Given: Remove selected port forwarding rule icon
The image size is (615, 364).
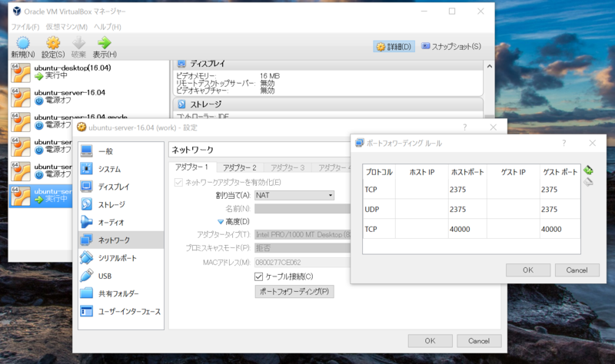Looking at the screenshot, I should tap(588, 182).
